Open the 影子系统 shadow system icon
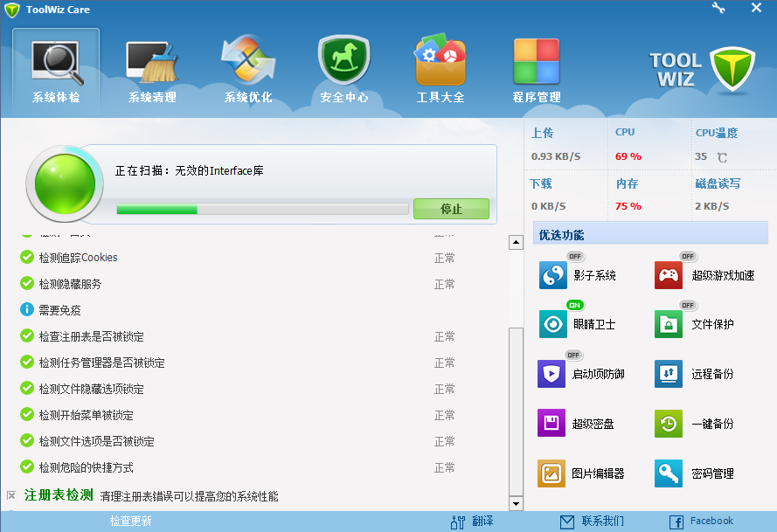 click(x=553, y=275)
